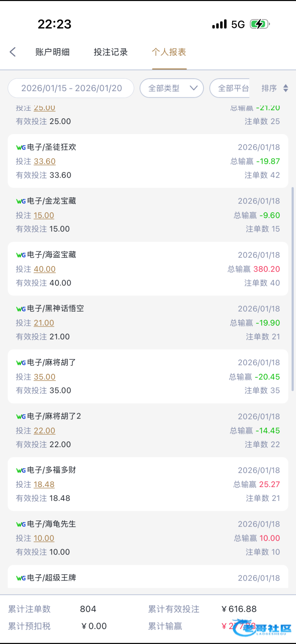This screenshot has height=644, width=296.
Task: Switch to the 投注记录 tab
Action: tap(111, 52)
